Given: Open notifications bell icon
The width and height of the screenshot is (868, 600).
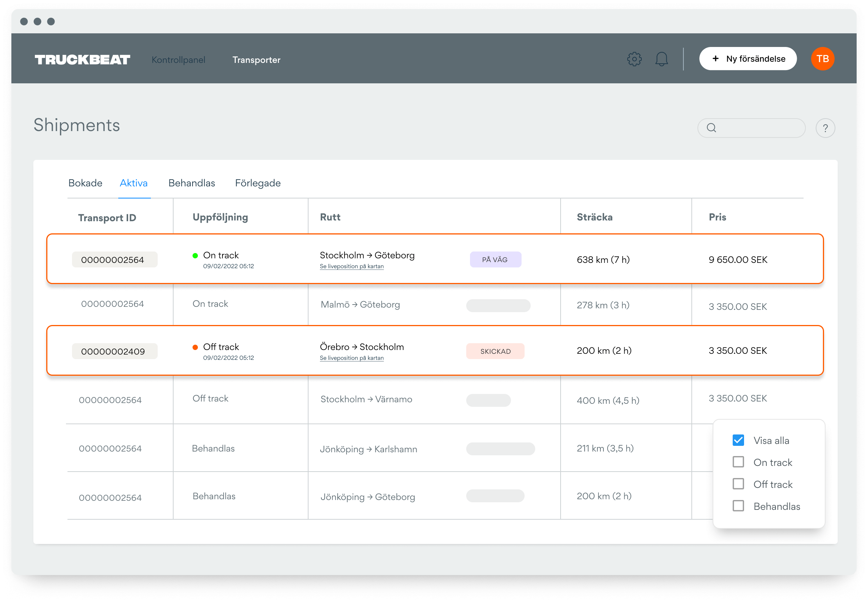Looking at the screenshot, I should click(661, 59).
